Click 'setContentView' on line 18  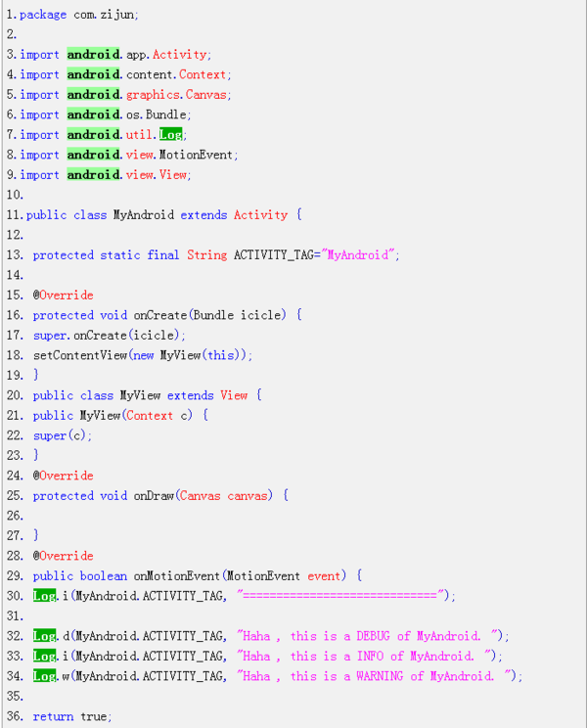pos(80,355)
